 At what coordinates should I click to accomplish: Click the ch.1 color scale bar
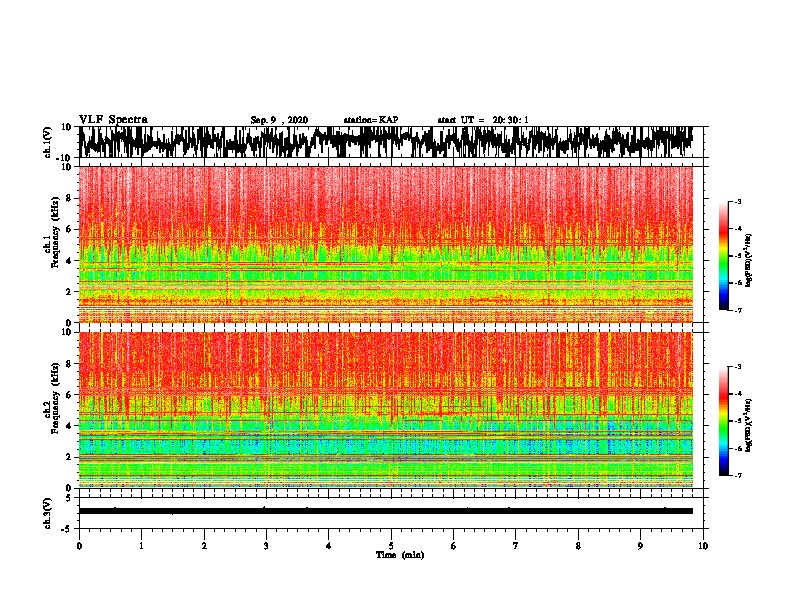[724, 256]
